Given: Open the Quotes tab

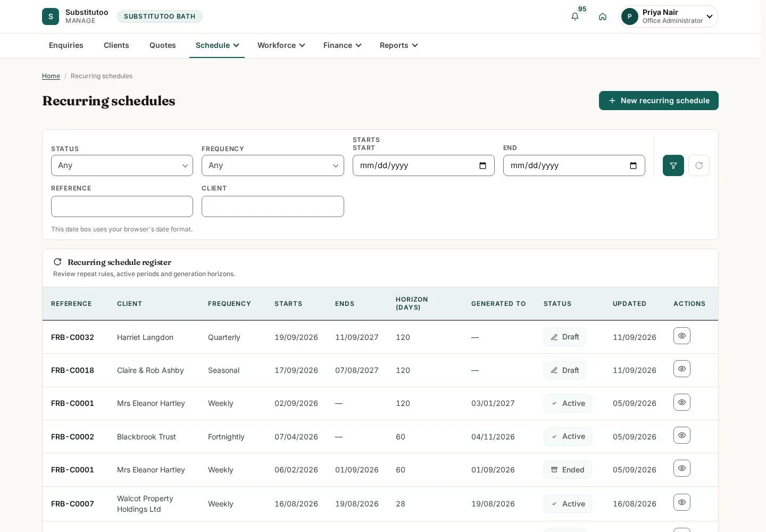Looking at the screenshot, I should [x=163, y=45].
